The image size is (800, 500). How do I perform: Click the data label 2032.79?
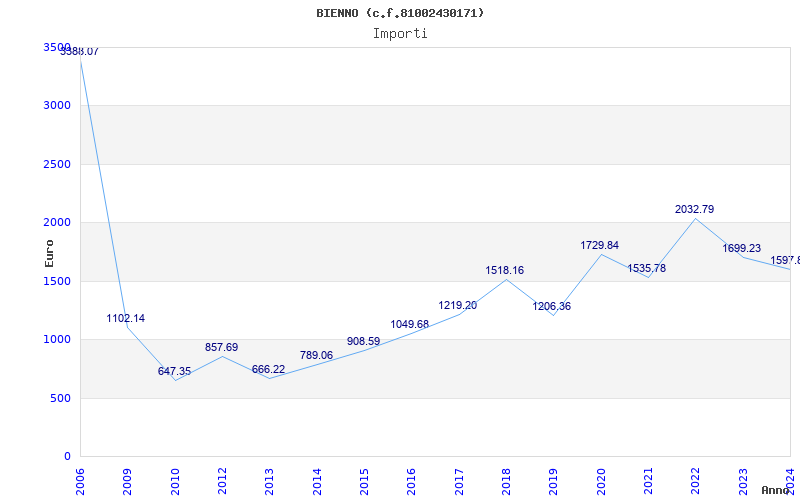tap(694, 209)
